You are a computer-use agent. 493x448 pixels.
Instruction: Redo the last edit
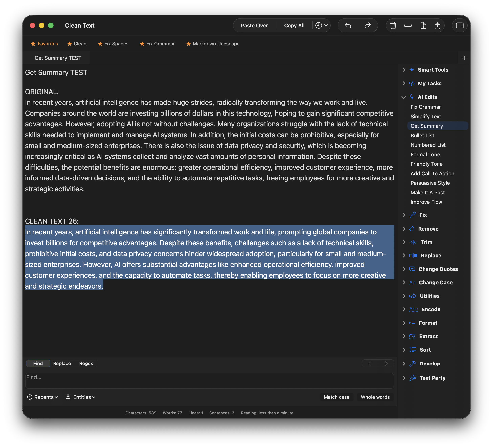point(367,25)
